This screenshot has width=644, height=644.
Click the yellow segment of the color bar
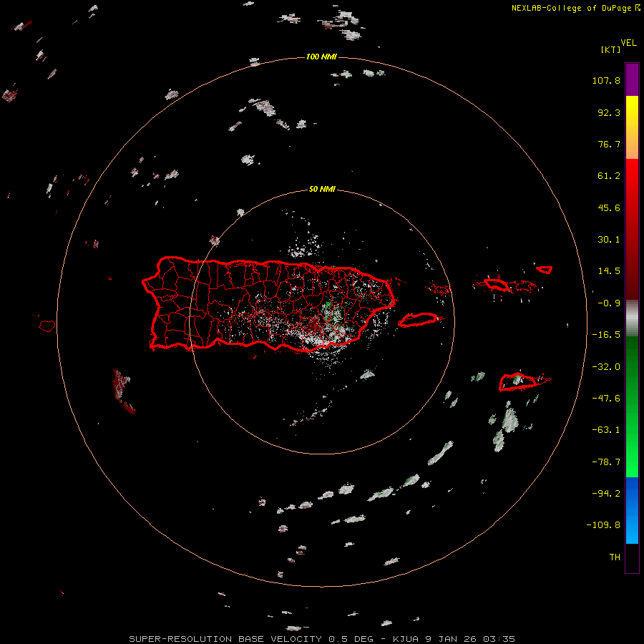pyautogui.click(x=632, y=127)
